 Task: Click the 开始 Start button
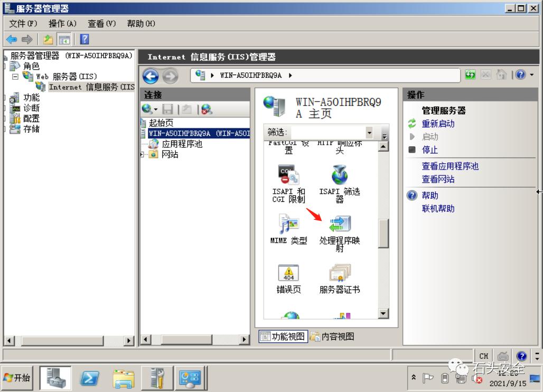click(17, 377)
